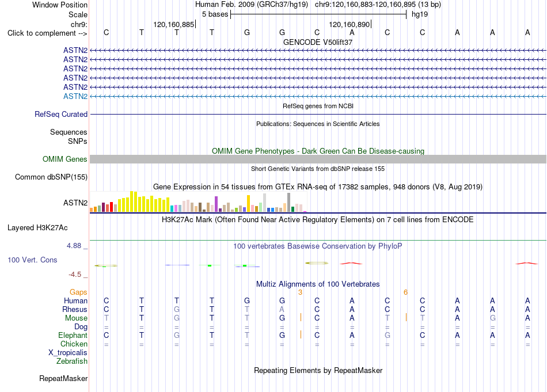Open "100 vertebrates Basewise Conservation by PhyloP" title
547x392 pixels.
318,246
